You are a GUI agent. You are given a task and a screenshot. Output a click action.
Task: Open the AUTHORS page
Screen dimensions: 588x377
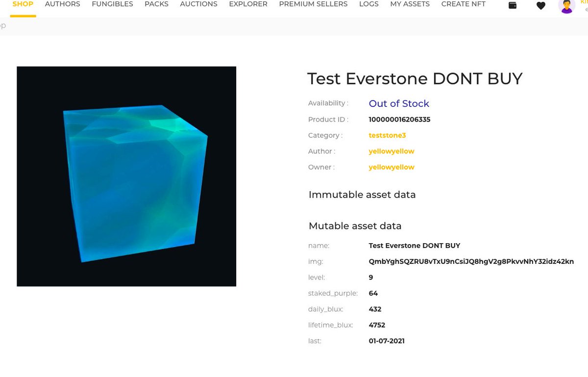[62, 4]
